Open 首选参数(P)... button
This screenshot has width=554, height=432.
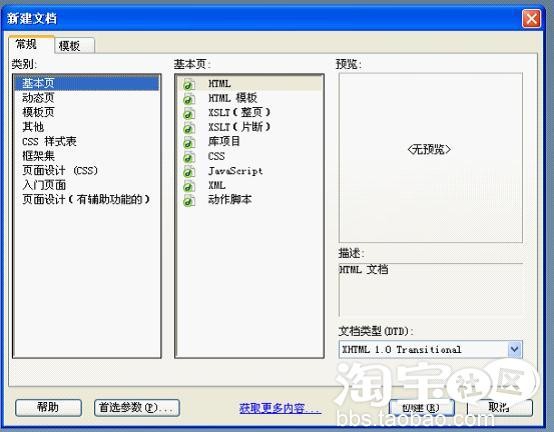click(137, 408)
